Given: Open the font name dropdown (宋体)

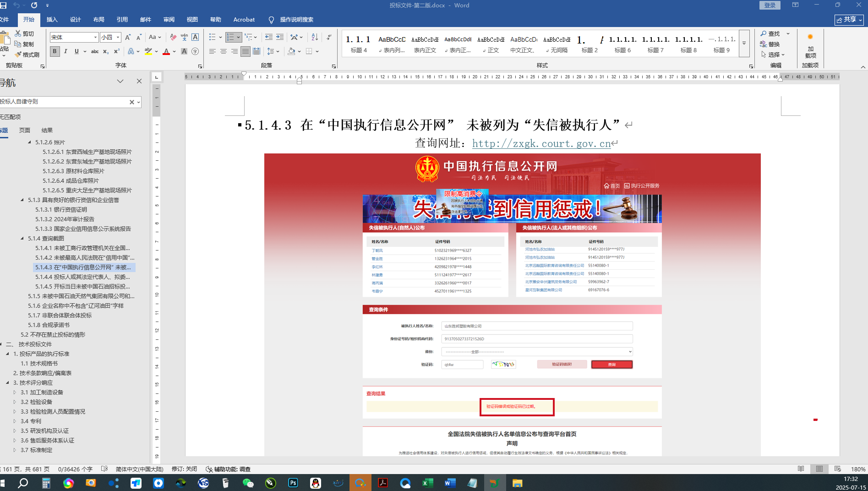Looking at the screenshot, I should click(95, 37).
